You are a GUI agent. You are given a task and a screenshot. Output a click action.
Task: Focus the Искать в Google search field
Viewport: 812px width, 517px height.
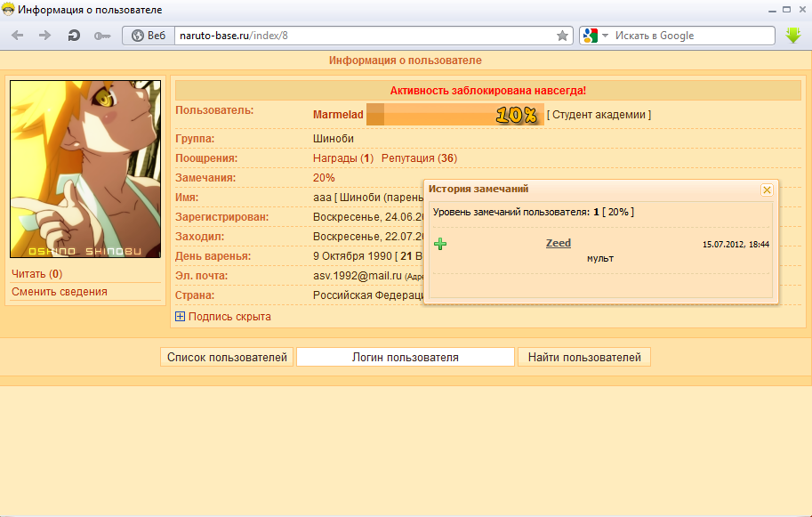click(693, 36)
